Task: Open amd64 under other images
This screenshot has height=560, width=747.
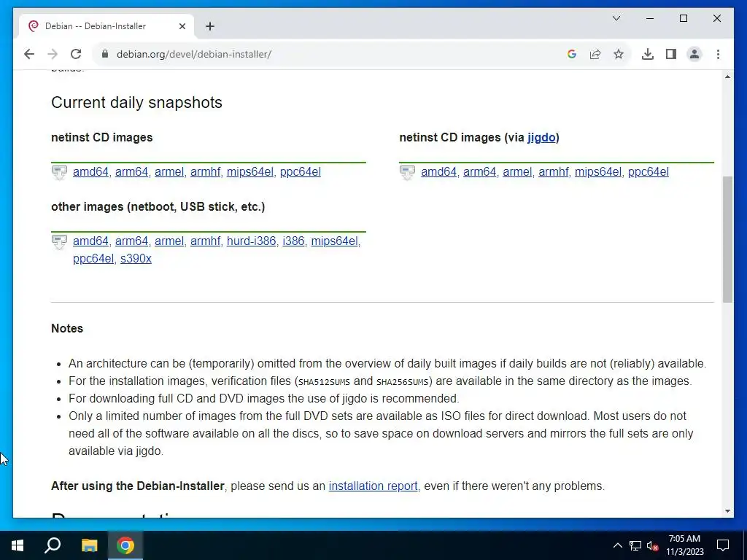Action: 90,241
